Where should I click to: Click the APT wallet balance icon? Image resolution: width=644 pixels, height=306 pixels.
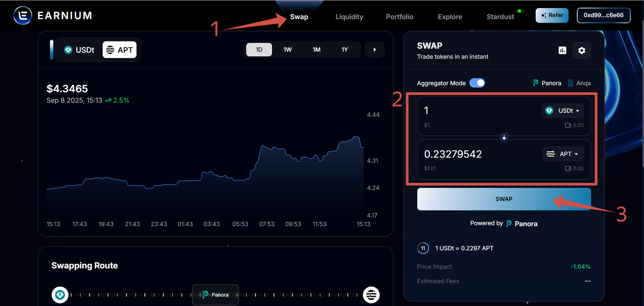[568, 168]
